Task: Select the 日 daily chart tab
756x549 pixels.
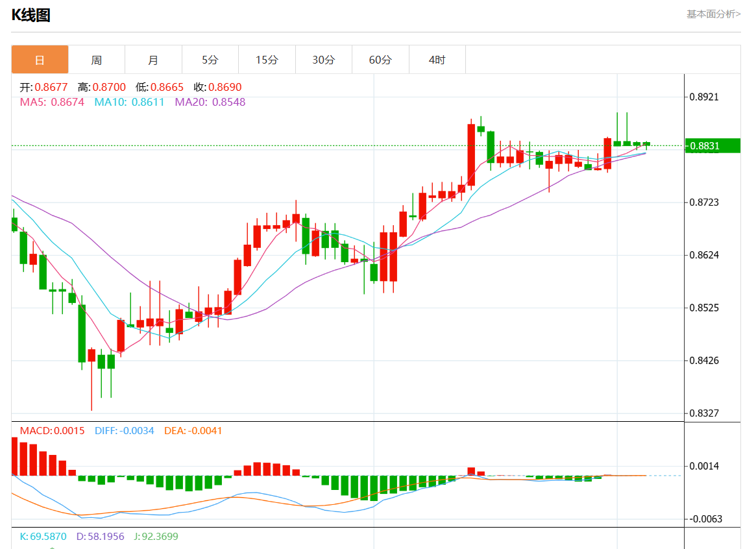Action: coord(40,60)
